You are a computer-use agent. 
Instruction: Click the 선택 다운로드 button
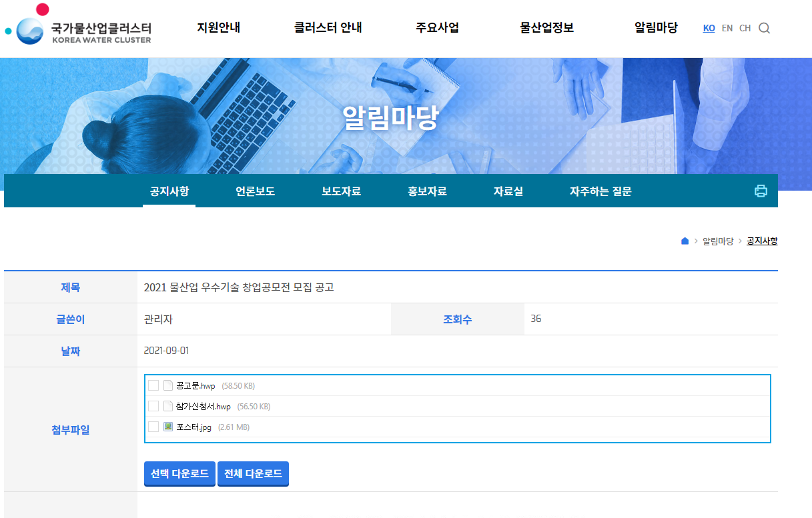(x=179, y=474)
